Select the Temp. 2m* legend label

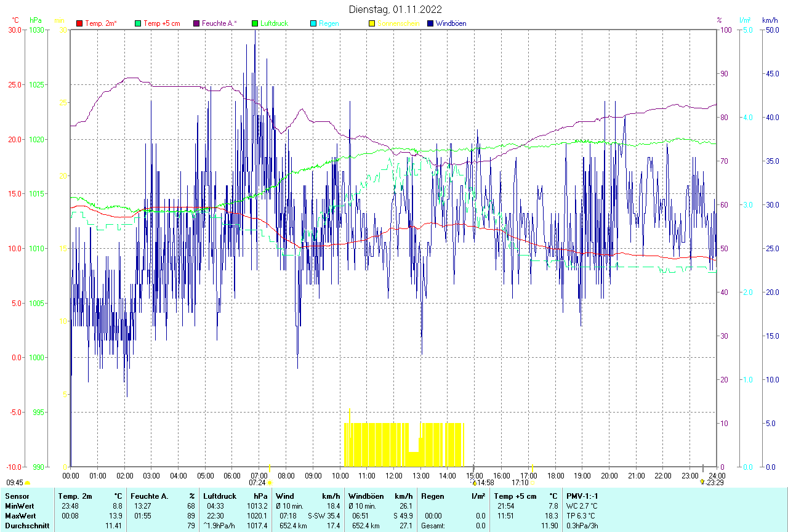coord(101,23)
